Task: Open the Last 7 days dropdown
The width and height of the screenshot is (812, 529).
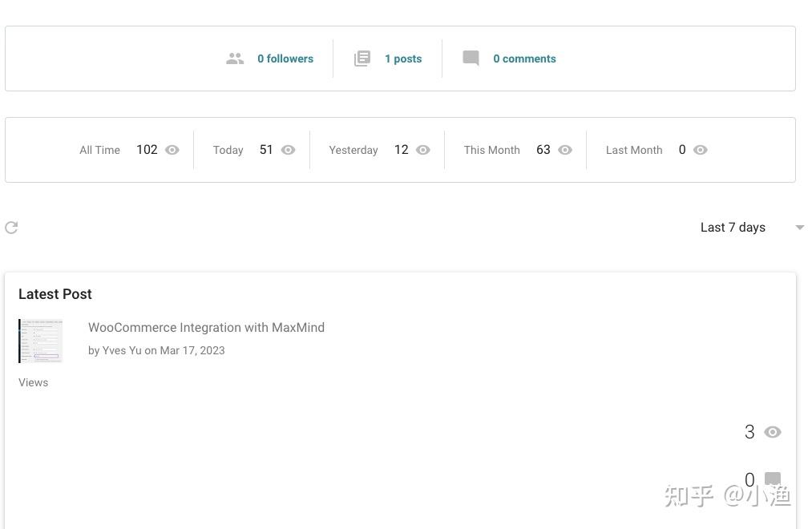Action: pos(733,228)
